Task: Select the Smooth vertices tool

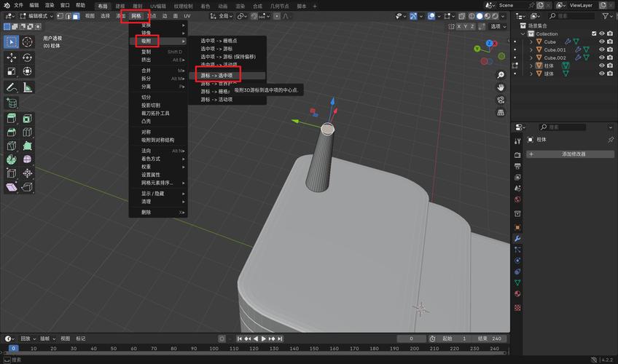Action: pos(27,159)
